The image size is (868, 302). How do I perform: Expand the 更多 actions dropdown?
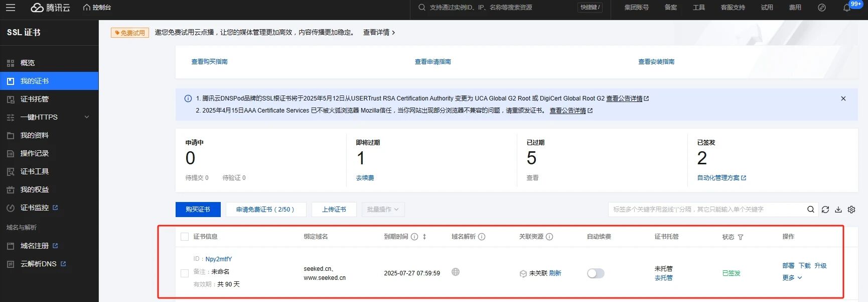coord(792,278)
